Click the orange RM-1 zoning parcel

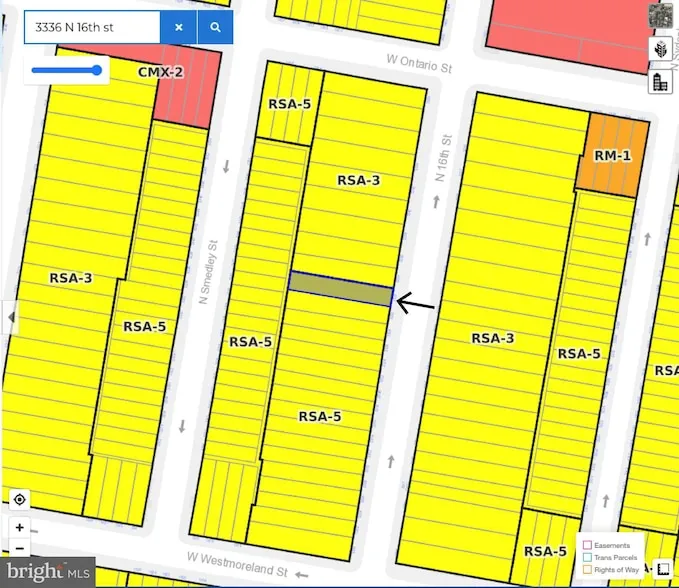point(611,154)
